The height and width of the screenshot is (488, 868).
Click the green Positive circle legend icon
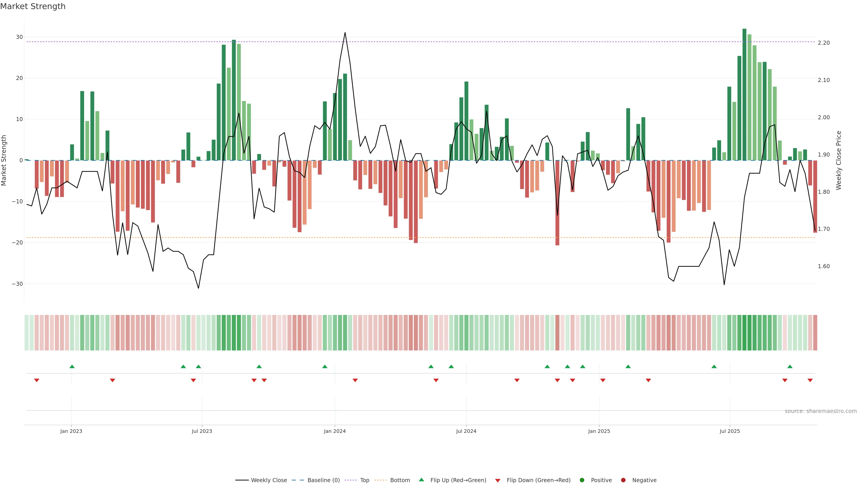(x=582, y=480)
